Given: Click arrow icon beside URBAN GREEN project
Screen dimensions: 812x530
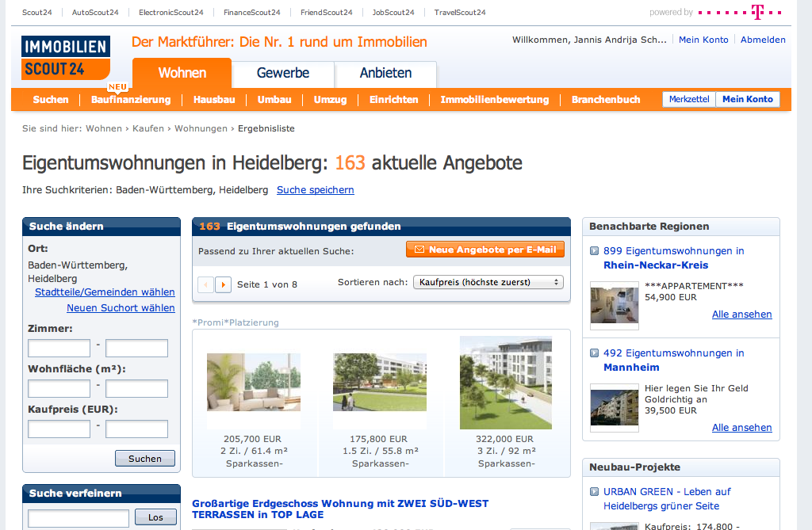Looking at the screenshot, I should (595, 492).
